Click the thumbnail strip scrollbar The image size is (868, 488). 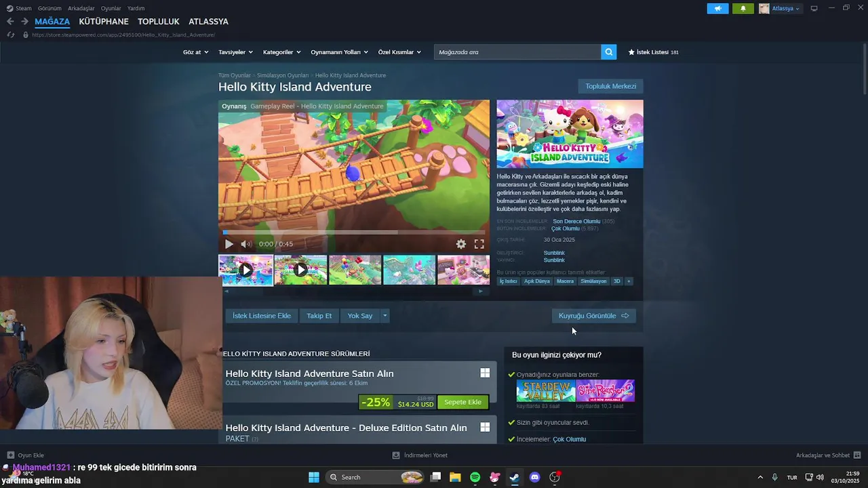point(353,291)
